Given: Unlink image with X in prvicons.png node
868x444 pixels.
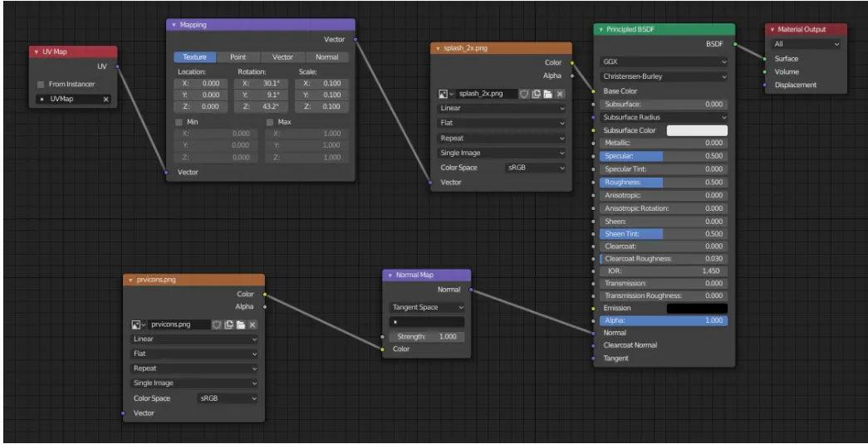Looking at the screenshot, I should 253,324.
